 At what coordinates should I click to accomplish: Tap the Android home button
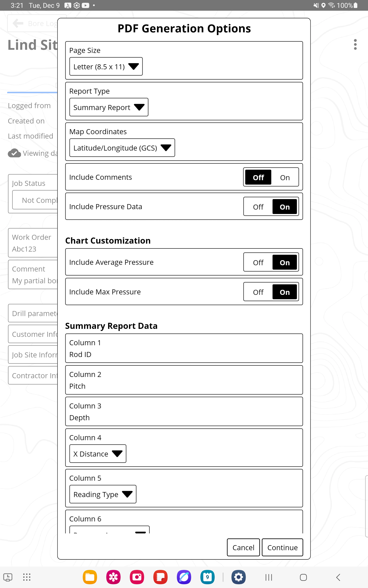tap(303, 577)
